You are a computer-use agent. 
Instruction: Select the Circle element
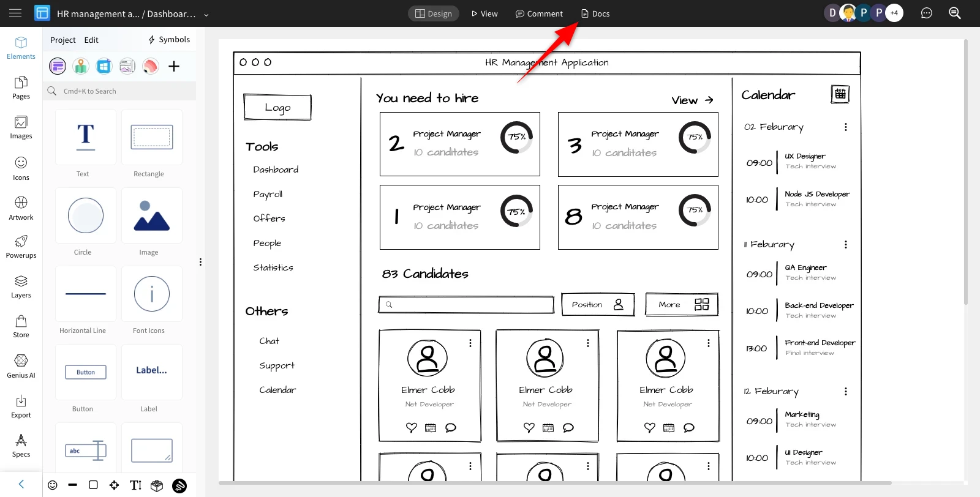point(85,215)
